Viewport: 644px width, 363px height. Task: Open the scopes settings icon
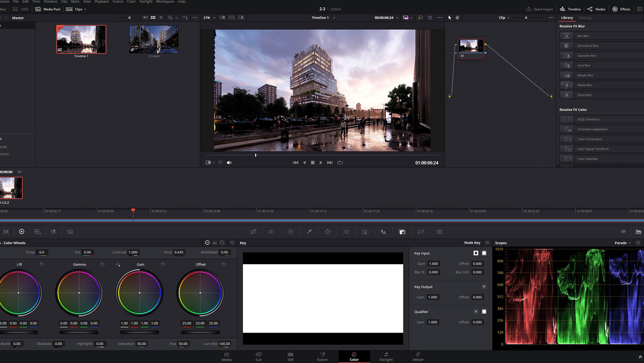(638, 243)
